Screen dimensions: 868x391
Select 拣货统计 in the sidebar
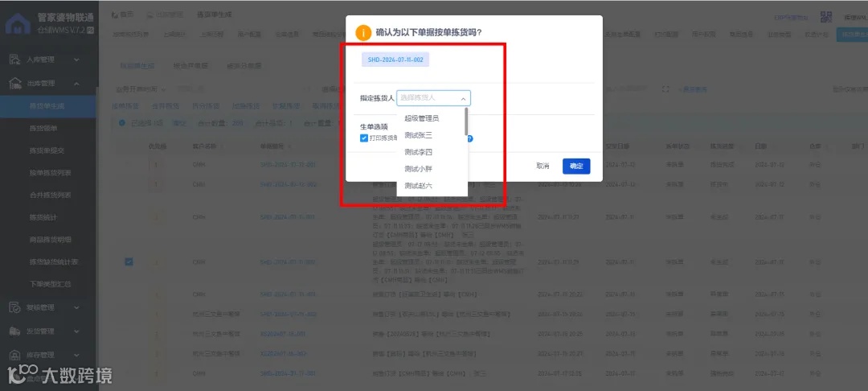[x=43, y=218]
